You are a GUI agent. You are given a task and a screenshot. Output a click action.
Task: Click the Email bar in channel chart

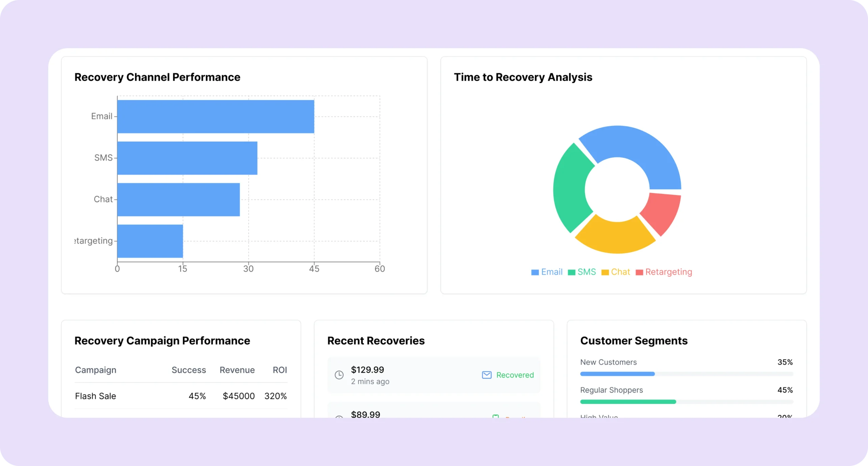pos(216,117)
